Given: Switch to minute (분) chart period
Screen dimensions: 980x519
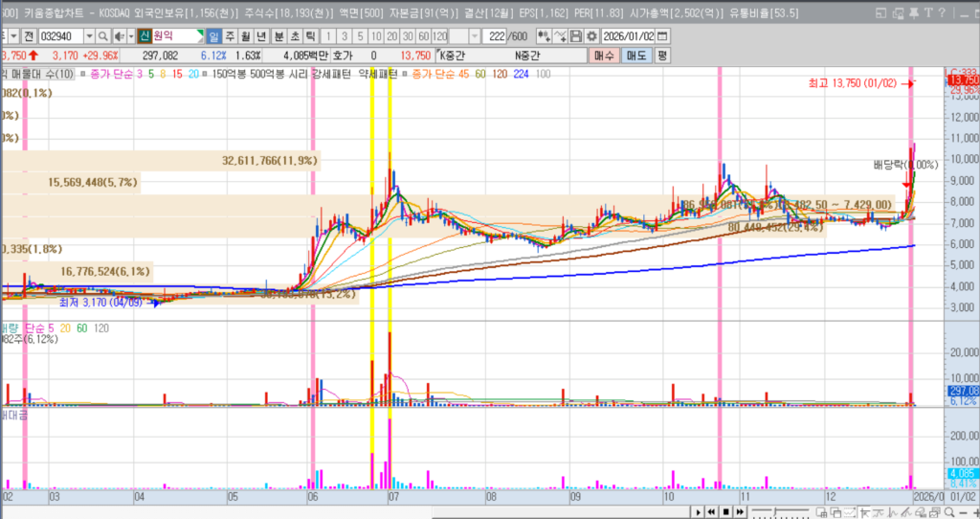Looking at the screenshot, I should click(279, 35).
